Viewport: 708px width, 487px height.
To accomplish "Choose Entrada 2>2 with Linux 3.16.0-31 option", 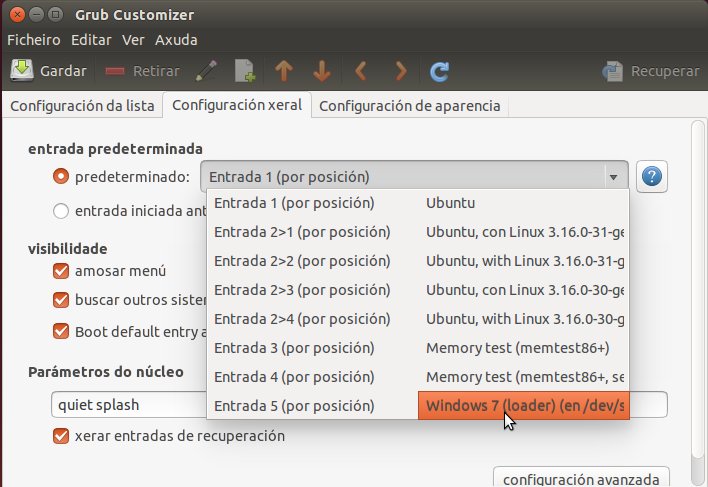I will [x=418, y=261].
